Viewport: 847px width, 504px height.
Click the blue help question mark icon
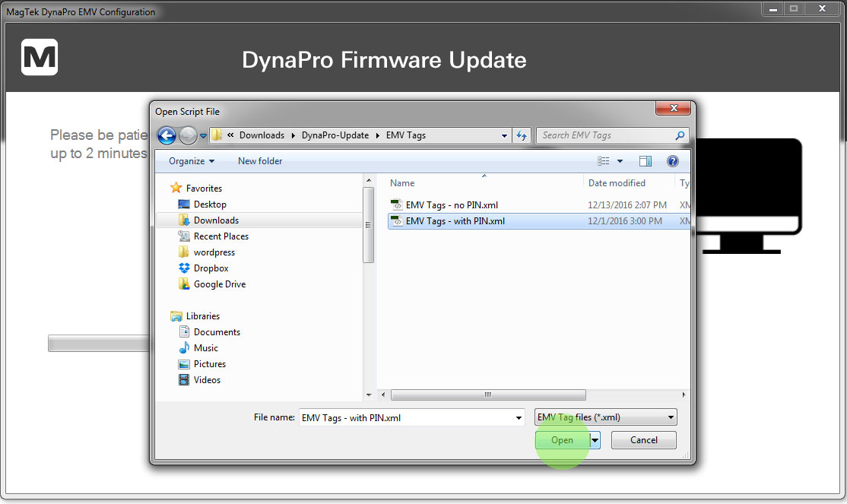pos(673,161)
